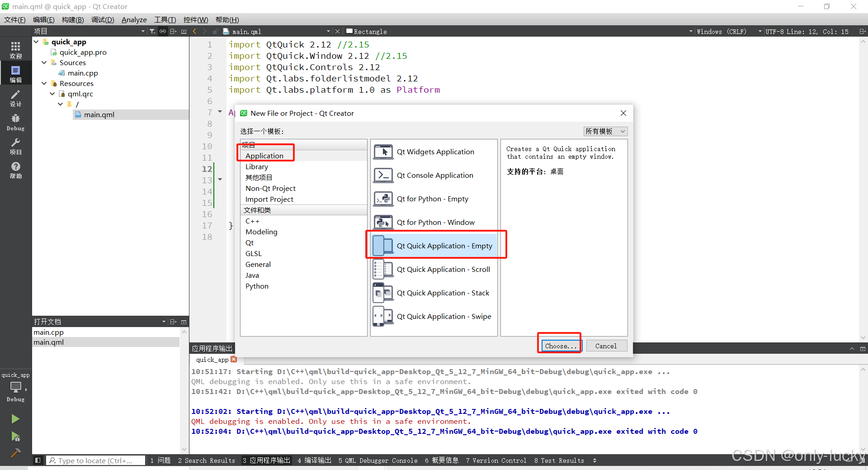Open the 工具(T) menu
Image resolution: width=868 pixels, height=470 pixels.
pos(165,19)
